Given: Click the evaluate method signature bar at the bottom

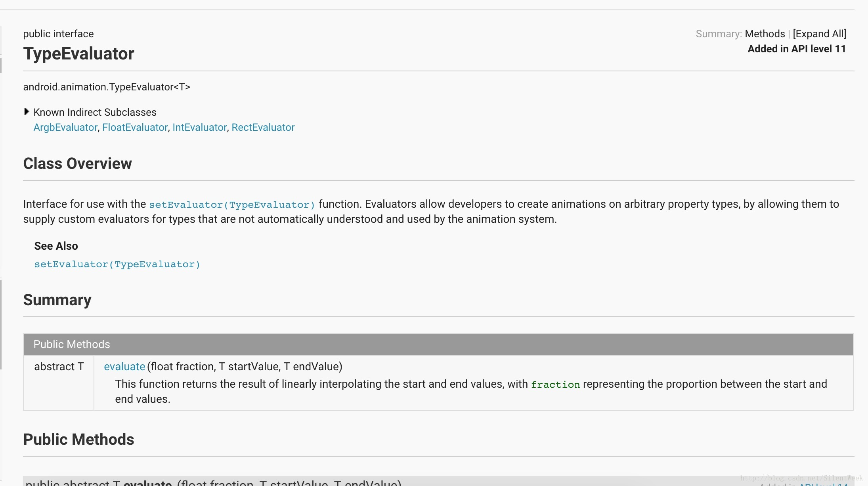Looking at the screenshot, I should [214, 482].
